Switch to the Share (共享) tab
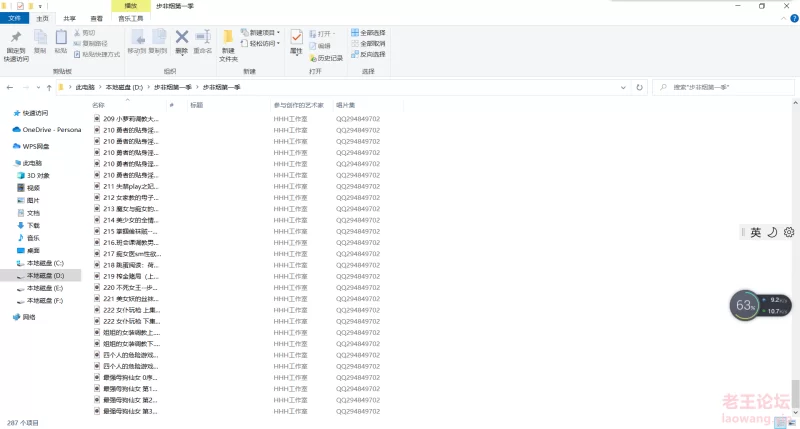The height and width of the screenshot is (429, 800). [x=69, y=18]
